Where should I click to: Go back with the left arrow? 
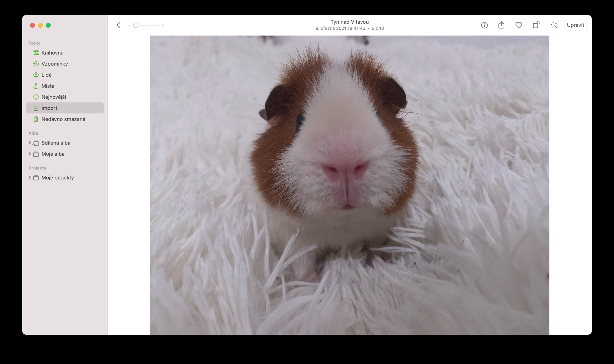tap(118, 25)
